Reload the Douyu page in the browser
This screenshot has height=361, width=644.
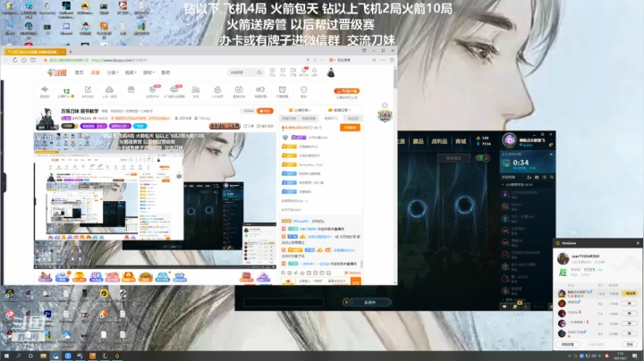click(15, 60)
